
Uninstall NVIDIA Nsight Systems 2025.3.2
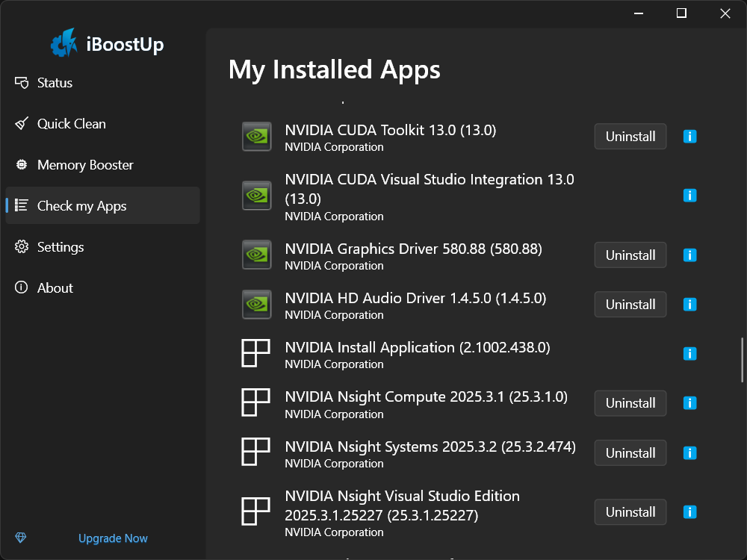click(630, 453)
